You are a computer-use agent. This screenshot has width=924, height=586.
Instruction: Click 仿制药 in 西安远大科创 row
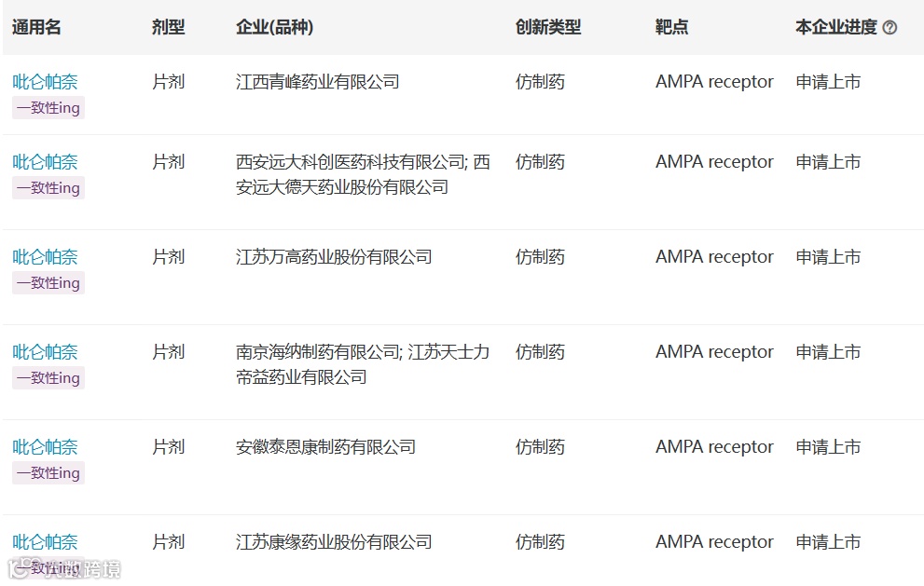point(540,162)
